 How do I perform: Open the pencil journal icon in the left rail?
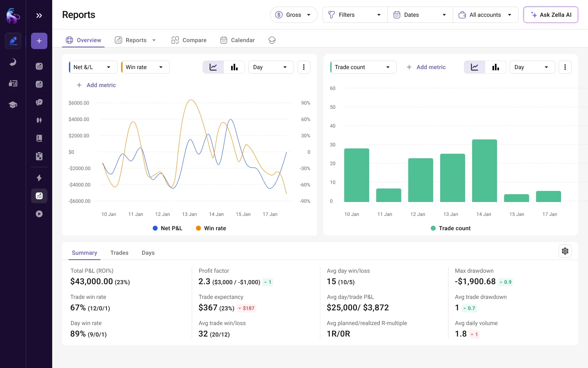[x=13, y=41]
